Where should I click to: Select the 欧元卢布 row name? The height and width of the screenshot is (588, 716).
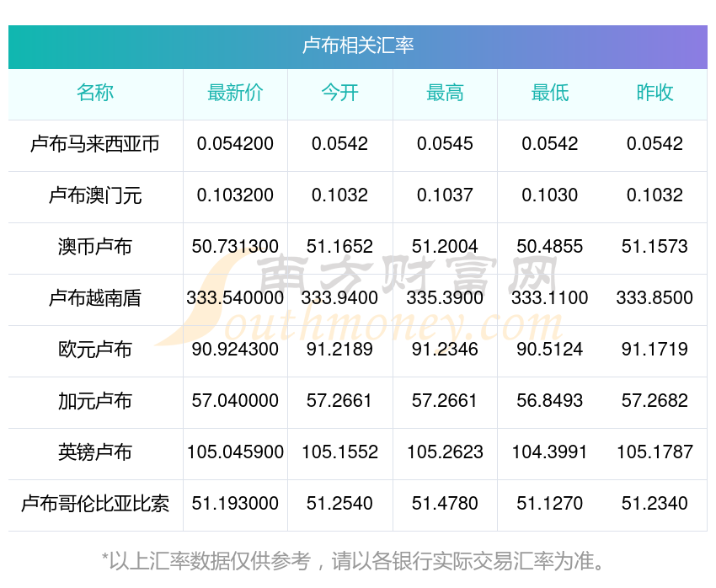95,350
